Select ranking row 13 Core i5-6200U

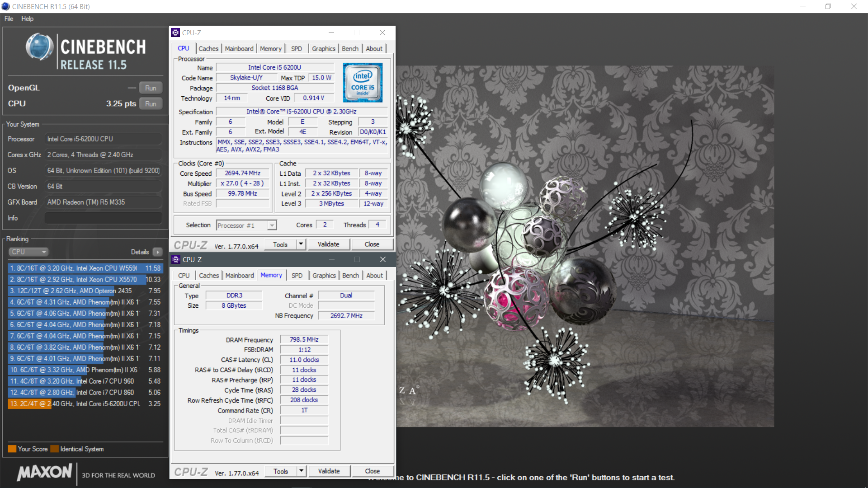(85, 404)
